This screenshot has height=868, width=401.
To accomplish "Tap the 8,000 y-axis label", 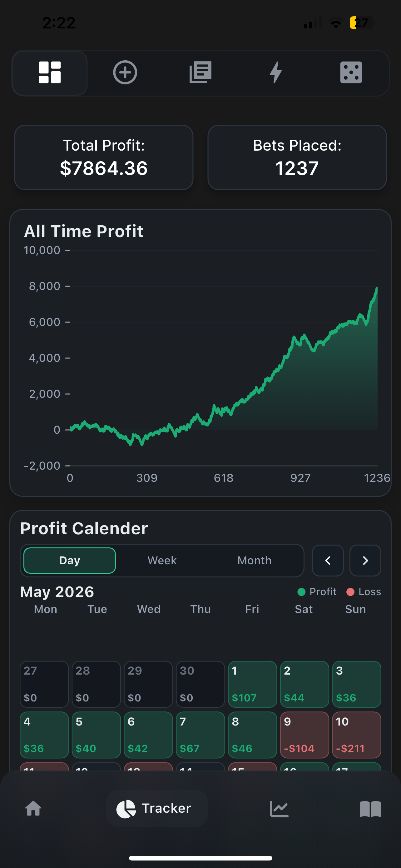I will 45,286.
